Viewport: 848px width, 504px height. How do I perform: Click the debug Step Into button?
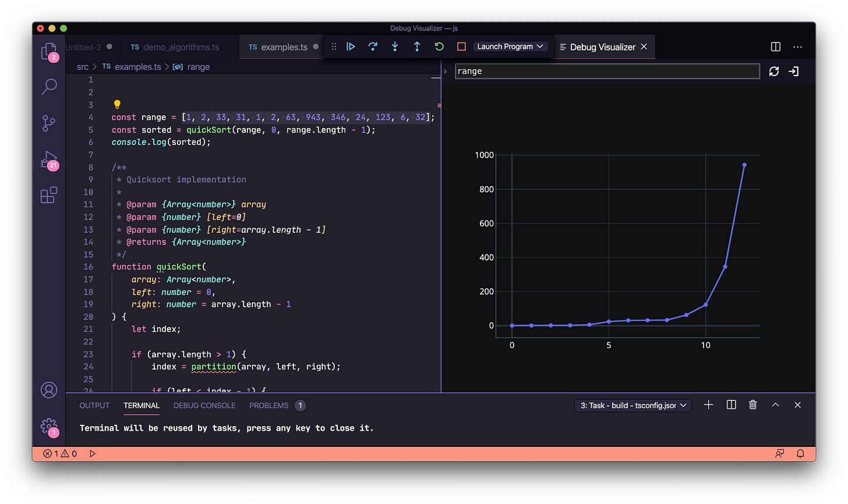(x=395, y=47)
